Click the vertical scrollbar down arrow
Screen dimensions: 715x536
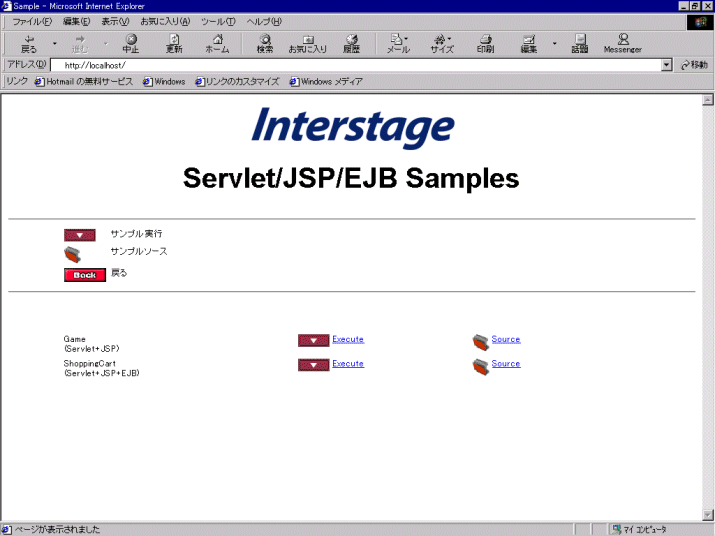pyautogui.click(x=708, y=515)
